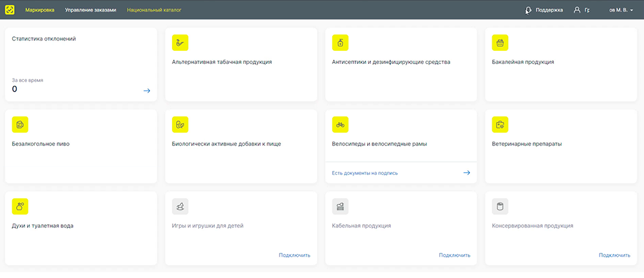
Task: Click the yellow logo icon in header
Action: pos(10,10)
